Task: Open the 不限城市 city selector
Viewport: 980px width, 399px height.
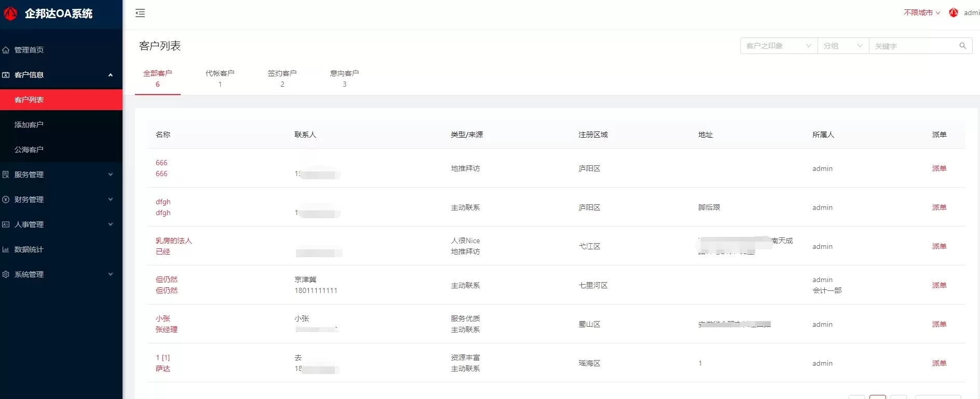Action: point(921,12)
